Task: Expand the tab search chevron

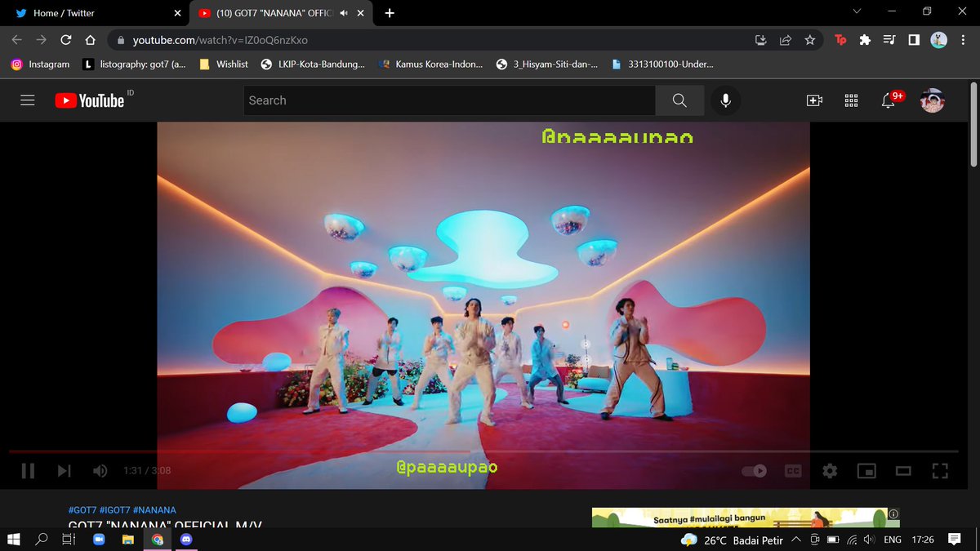Action: tap(856, 12)
